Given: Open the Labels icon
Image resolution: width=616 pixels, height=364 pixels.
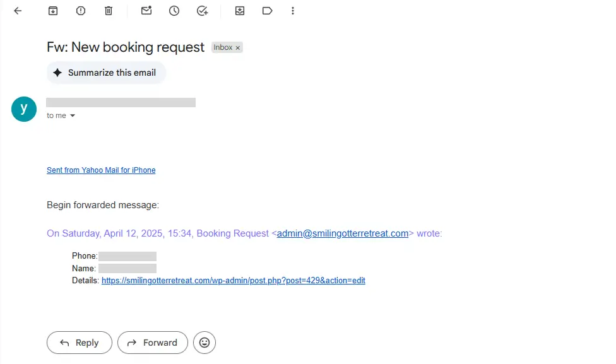Looking at the screenshot, I should pyautogui.click(x=267, y=11).
